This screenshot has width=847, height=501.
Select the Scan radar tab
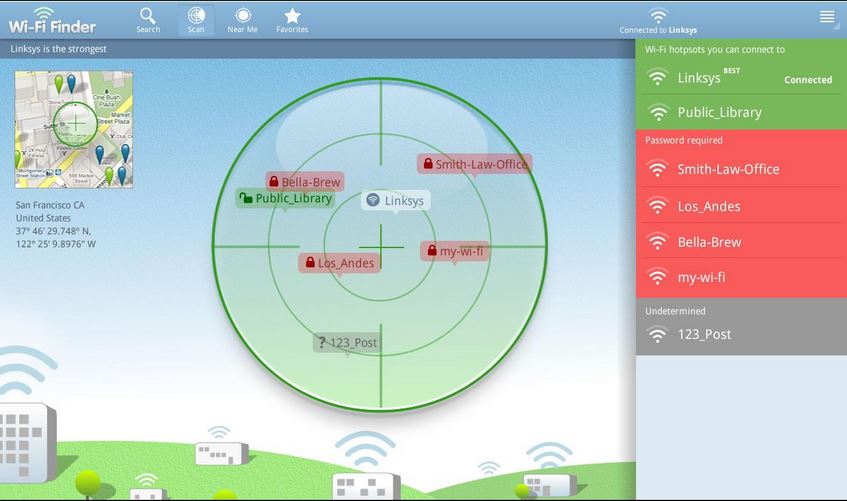pos(196,20)
